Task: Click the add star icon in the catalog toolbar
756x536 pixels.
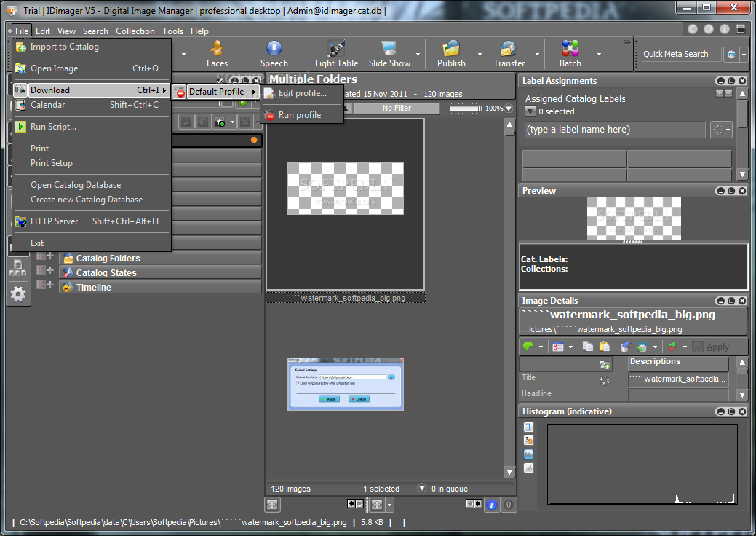Action: click(x=220, y=122)
